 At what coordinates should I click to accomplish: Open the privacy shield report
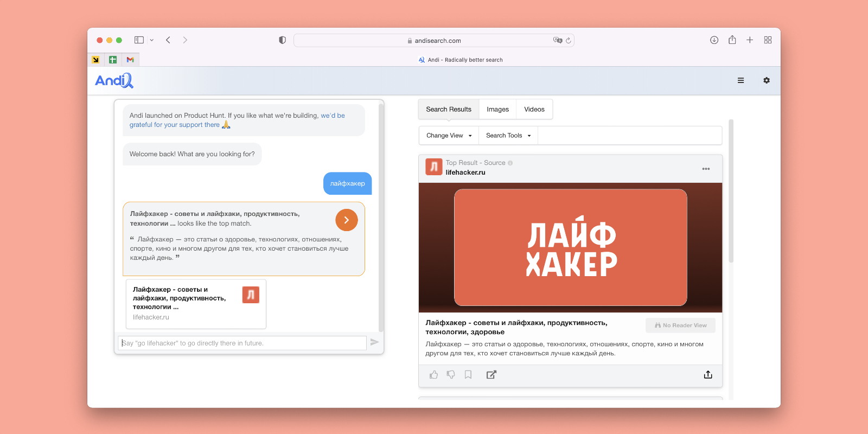tap(282, 40)
